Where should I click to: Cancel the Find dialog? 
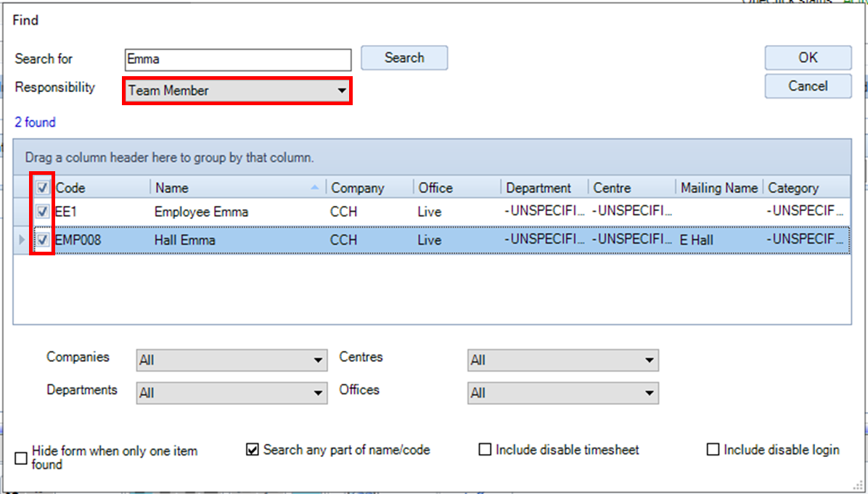808,86
